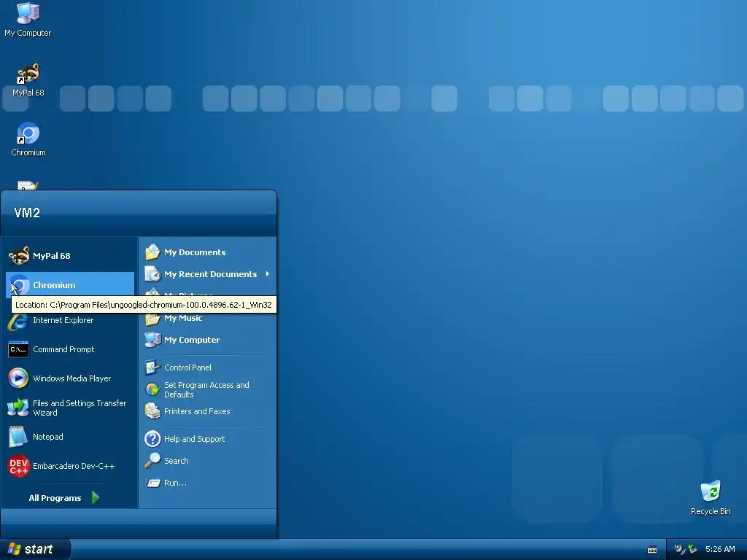This screenshot has width=747, height=560.
Task: Open Internet Explorer from Start menu
Action: point(70,321)
